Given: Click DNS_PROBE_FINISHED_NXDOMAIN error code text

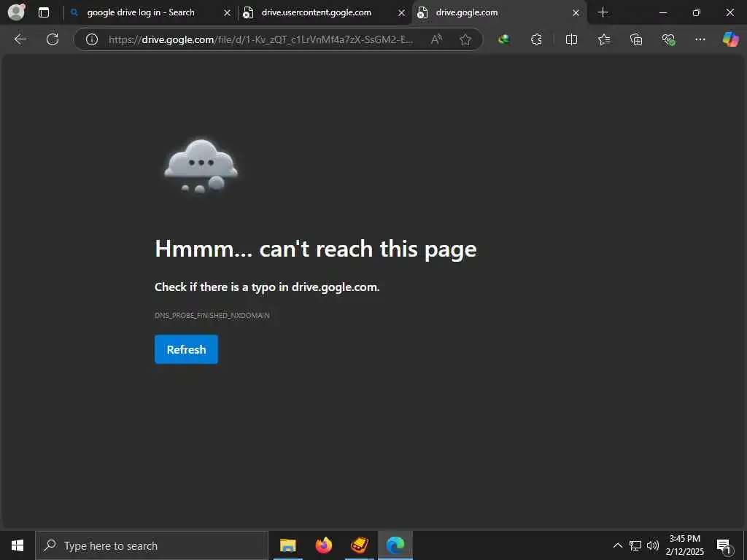Looking at the screenshot, I should 212,315.
